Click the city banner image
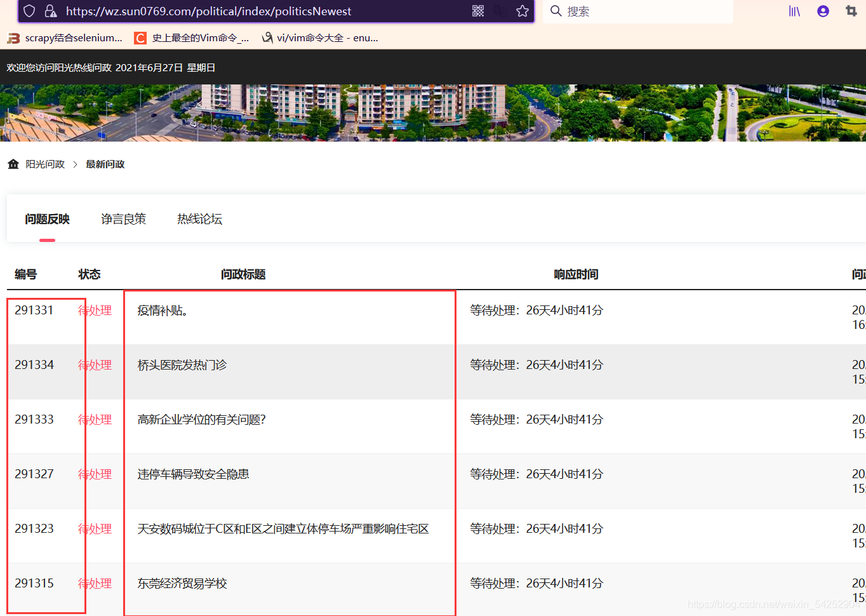866x616 pixels. click(x=433, y=113)
